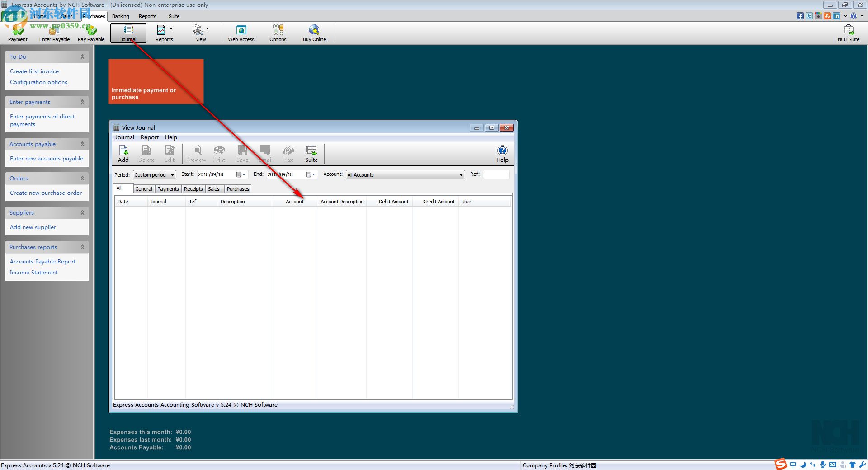Collapse the Suppliers sidebar panel
The width and height of the screenshot is (868, 470).
(x=82, y=213)
